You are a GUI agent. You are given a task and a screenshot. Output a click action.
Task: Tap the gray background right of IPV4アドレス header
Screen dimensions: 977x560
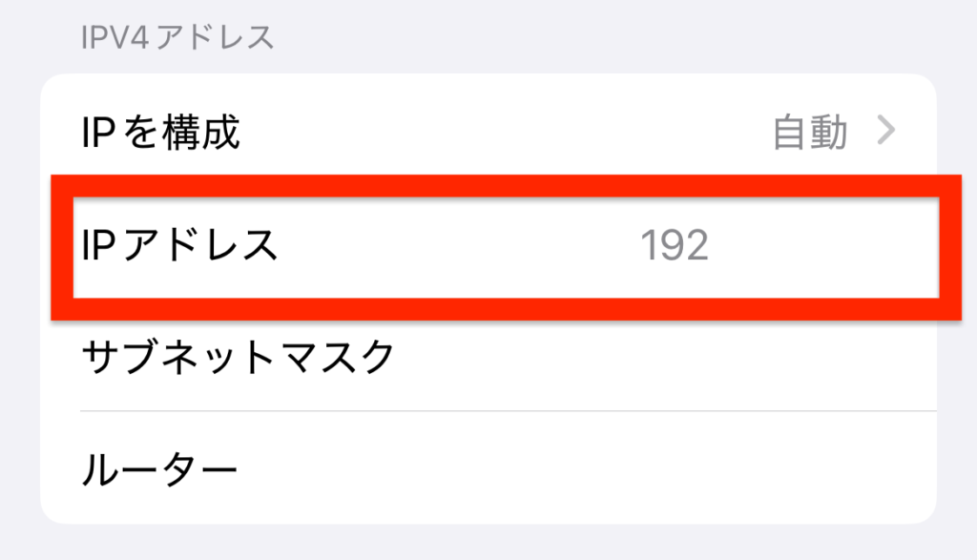620,37
